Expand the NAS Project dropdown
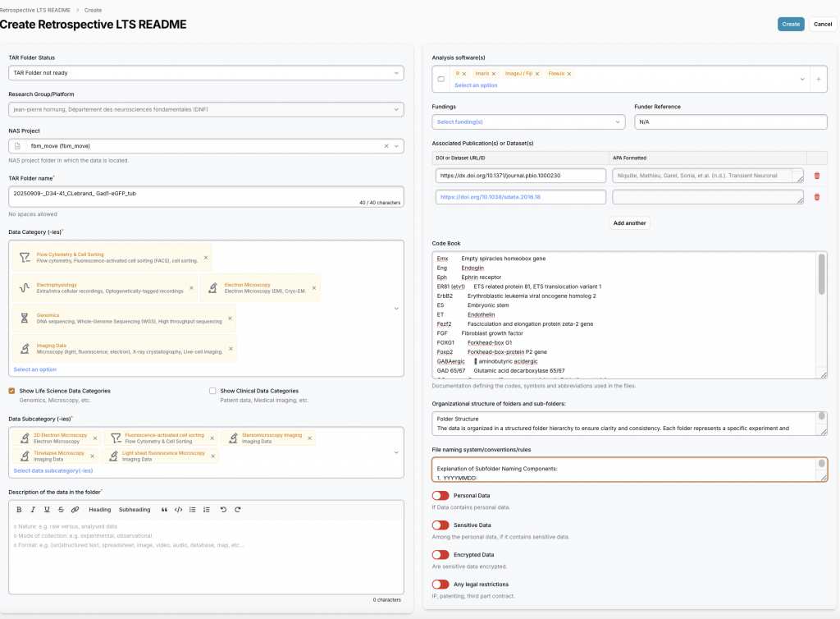The image size is (840, 619). pos(398,146)
